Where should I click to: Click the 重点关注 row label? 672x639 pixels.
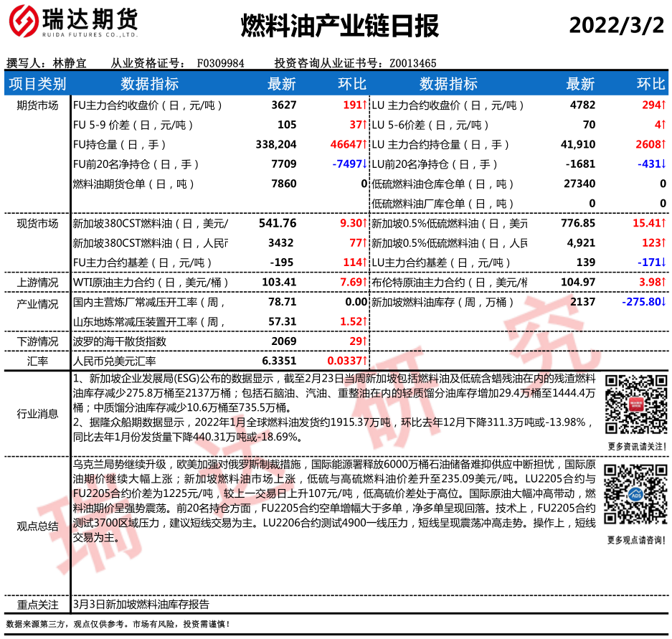point(37,604)
